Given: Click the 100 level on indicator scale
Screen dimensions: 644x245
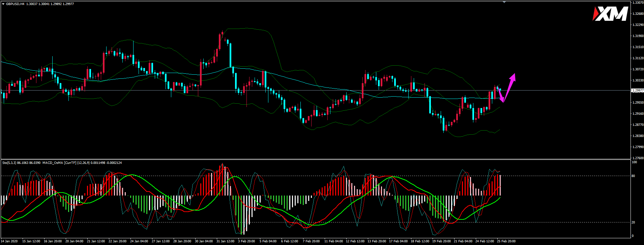Looking at the screenshot, I should tap(634, 162).
